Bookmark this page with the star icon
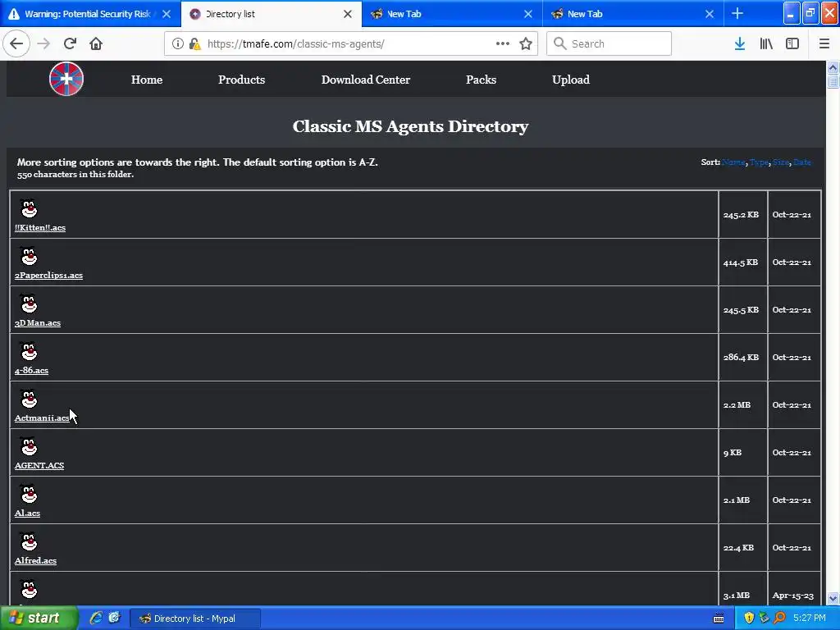The width and height of the screenshot is (840, 630). 526,43
